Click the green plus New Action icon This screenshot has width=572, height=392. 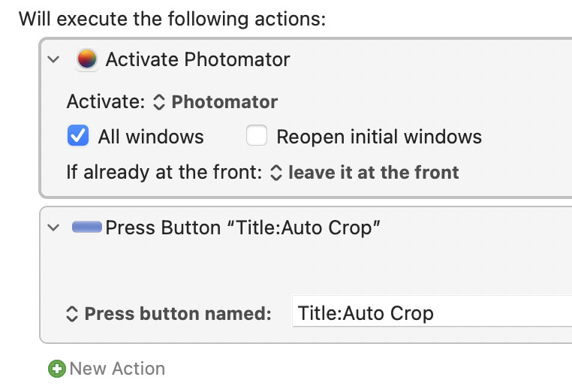[57, 369]
